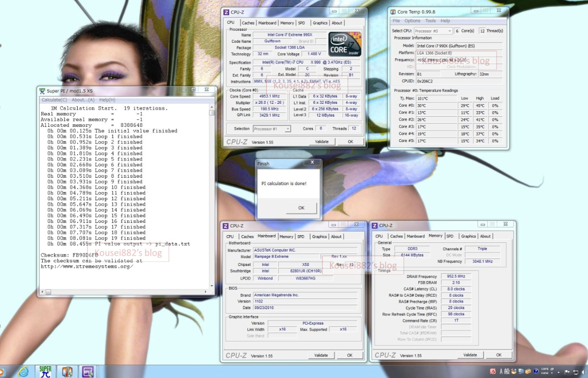Open About...(A) menu in Super PI
Image resolution: width=588 pixels, height=378 pixels.
tap(83, 100)
